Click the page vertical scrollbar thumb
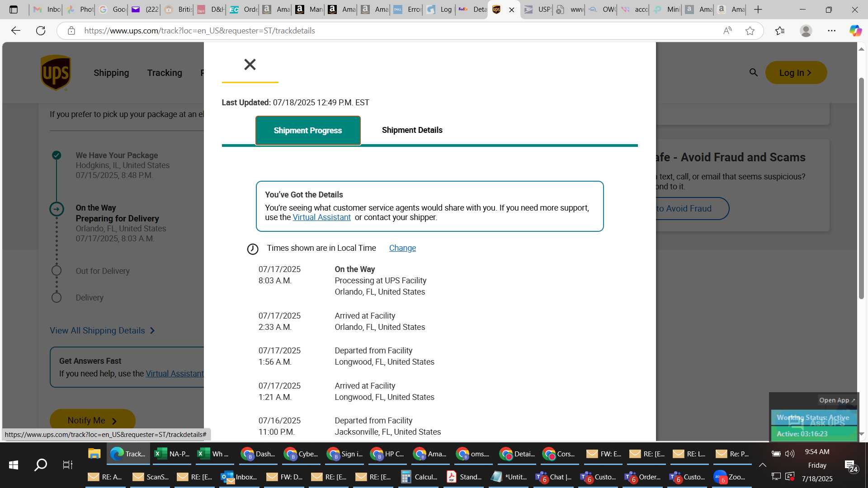The image size is (868, 488). 861,188
